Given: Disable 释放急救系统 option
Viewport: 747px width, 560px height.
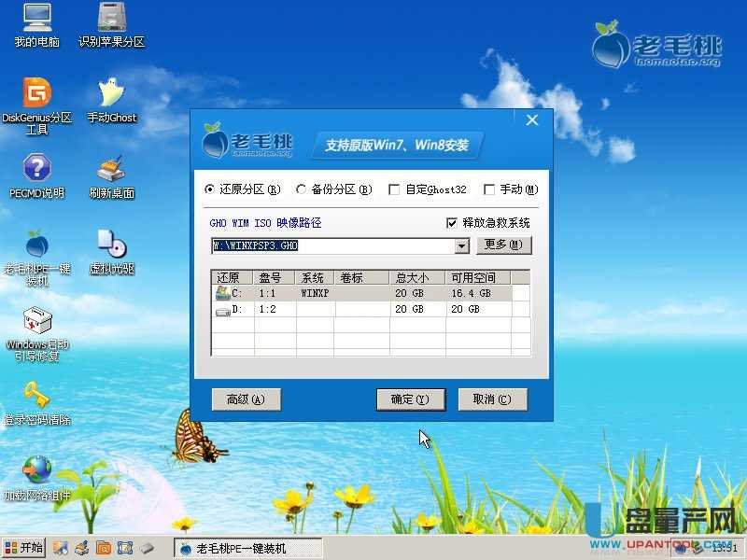Looking at the screenshot, I should click(450, 222).
